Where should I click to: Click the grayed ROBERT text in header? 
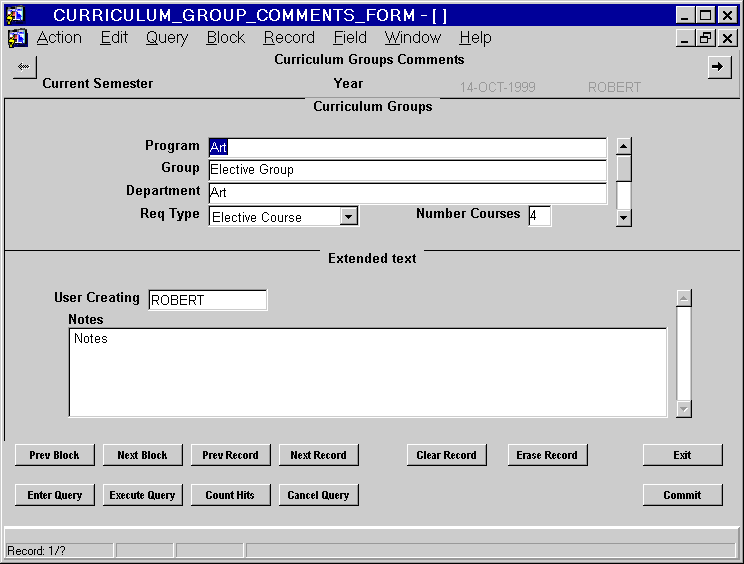coord(614,87)
